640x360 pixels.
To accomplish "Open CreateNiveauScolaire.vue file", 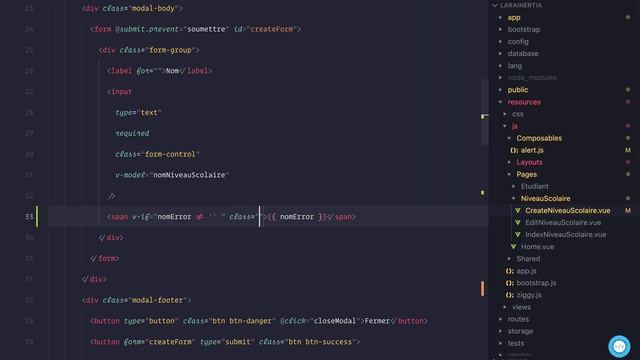I will click(x=568, y=211).
